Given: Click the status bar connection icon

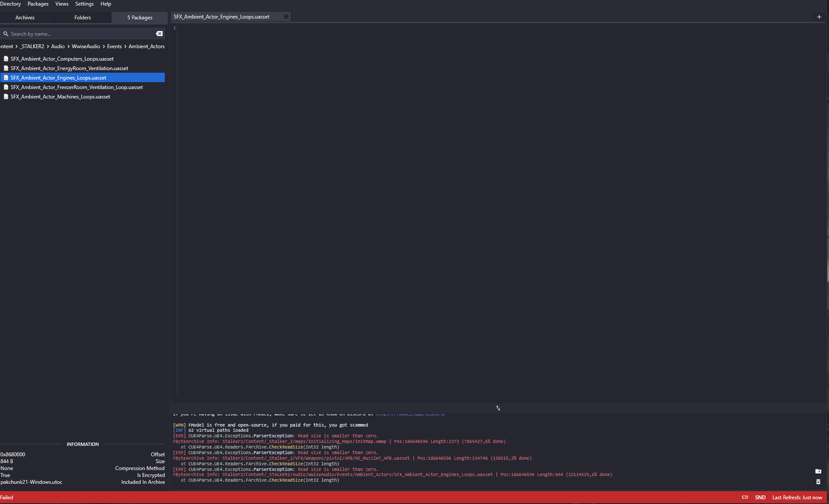Looking at the screenshot, I should pos(745,497).
